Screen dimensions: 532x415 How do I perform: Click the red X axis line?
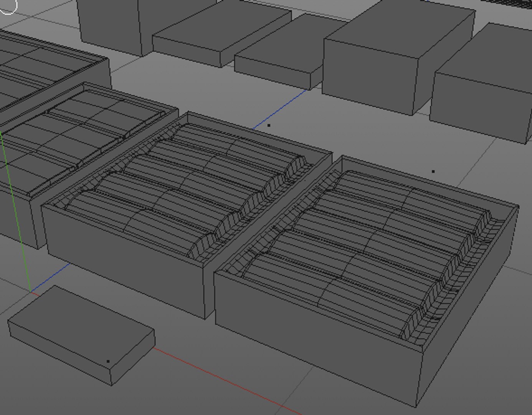point(226,380)
